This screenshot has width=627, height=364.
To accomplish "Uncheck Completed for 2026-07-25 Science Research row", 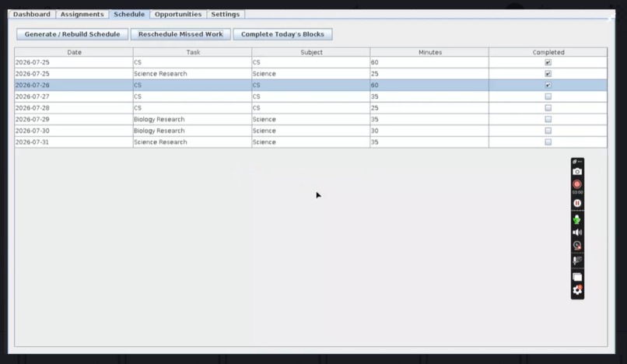I will [x=548, y=74].
